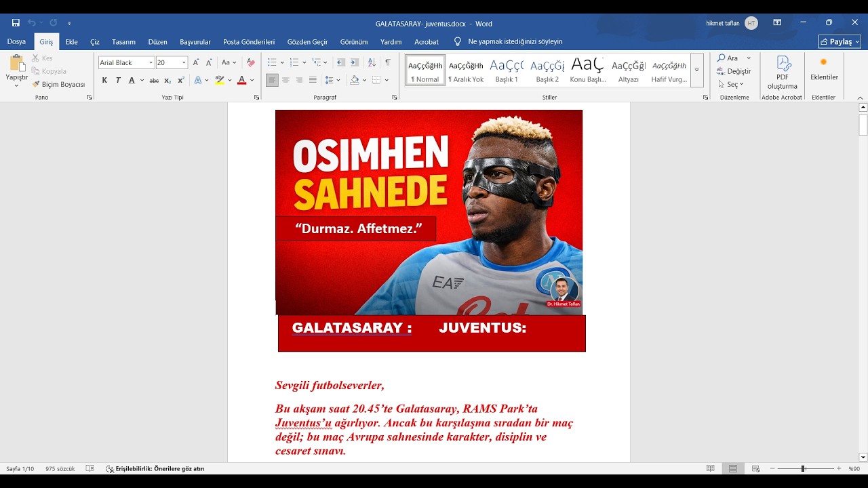This screenshot has width=868, height=488.
Task: Open the Görünüm tab
Action: [354, 41]
